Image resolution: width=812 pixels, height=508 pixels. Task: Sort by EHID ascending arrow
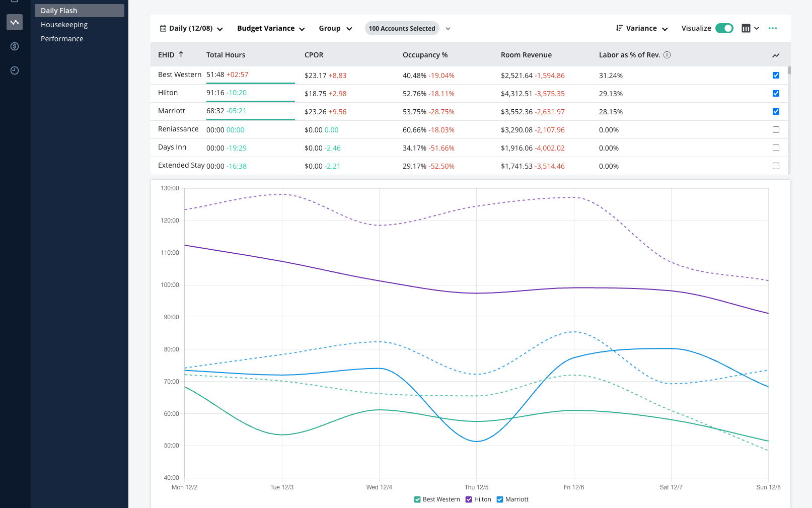pos(181,54)
